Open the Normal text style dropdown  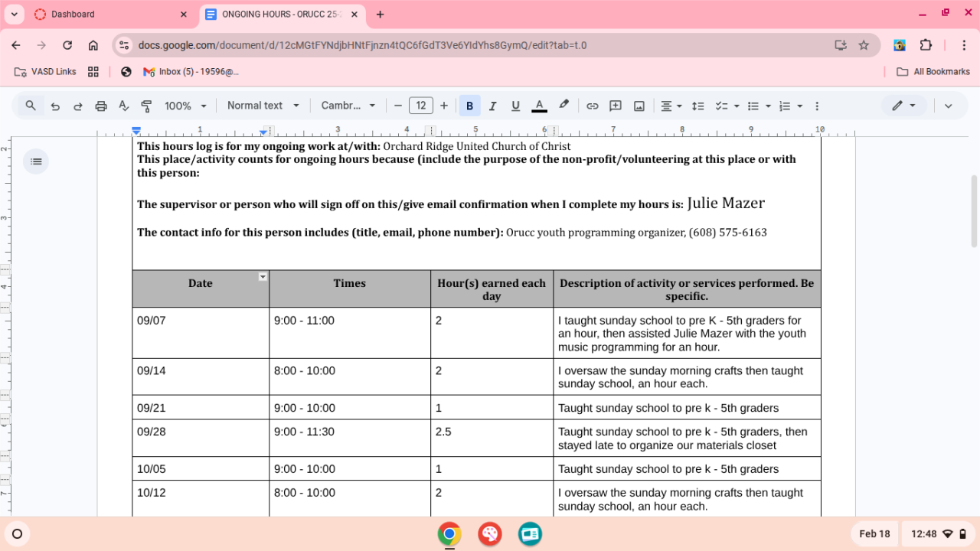tap(263, 106)
